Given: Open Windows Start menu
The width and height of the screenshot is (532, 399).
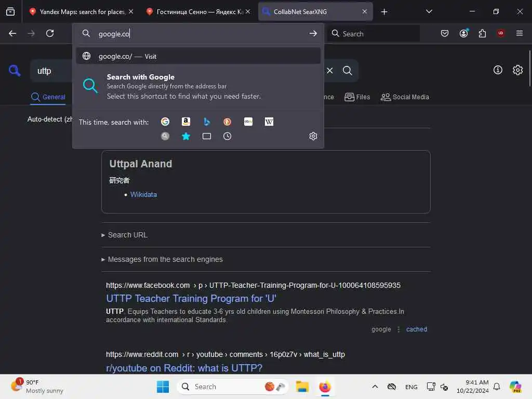Looking at the screenshot, I should point(163,387).
